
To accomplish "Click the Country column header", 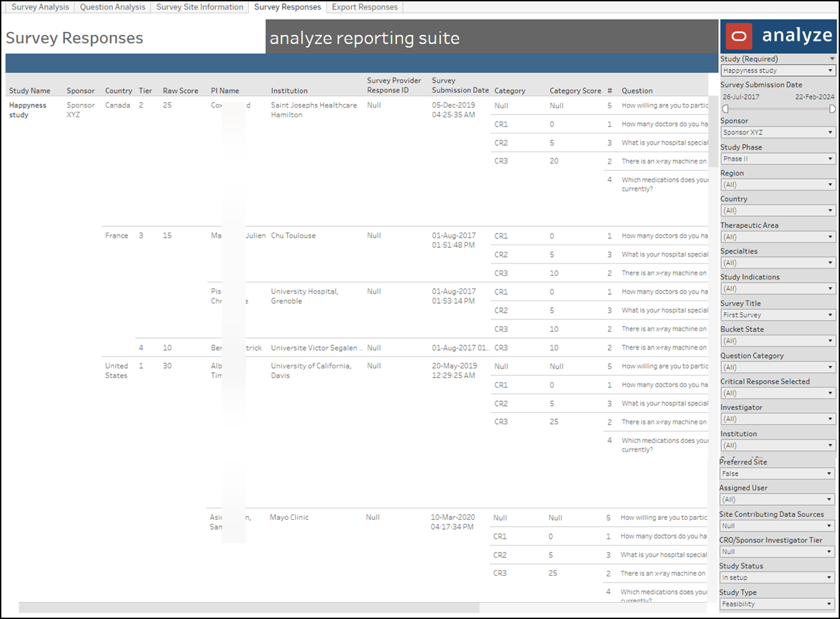I will point(119,91).
